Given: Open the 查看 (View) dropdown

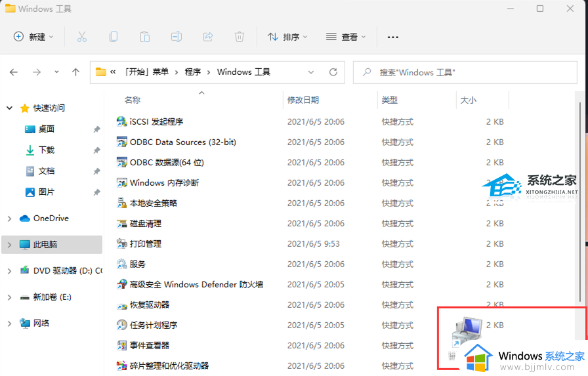Looking at the screenshot, I should pyautogui.click(x=346, y=37).
